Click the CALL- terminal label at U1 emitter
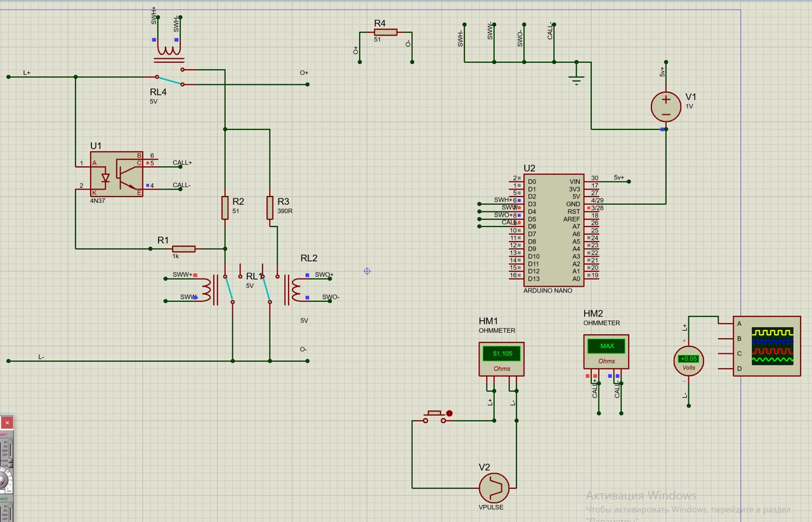Screen dimensions: 812x522 coord(182,186)
